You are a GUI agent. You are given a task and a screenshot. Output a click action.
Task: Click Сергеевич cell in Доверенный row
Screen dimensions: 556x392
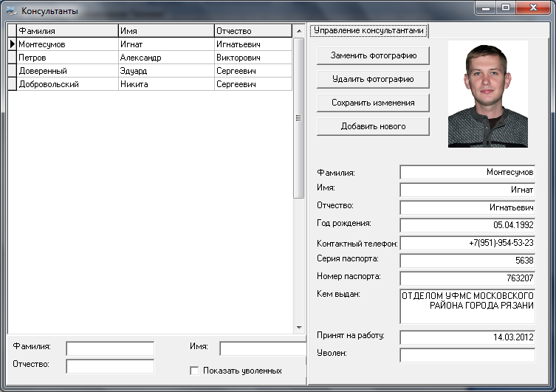(x=253, y=71)
